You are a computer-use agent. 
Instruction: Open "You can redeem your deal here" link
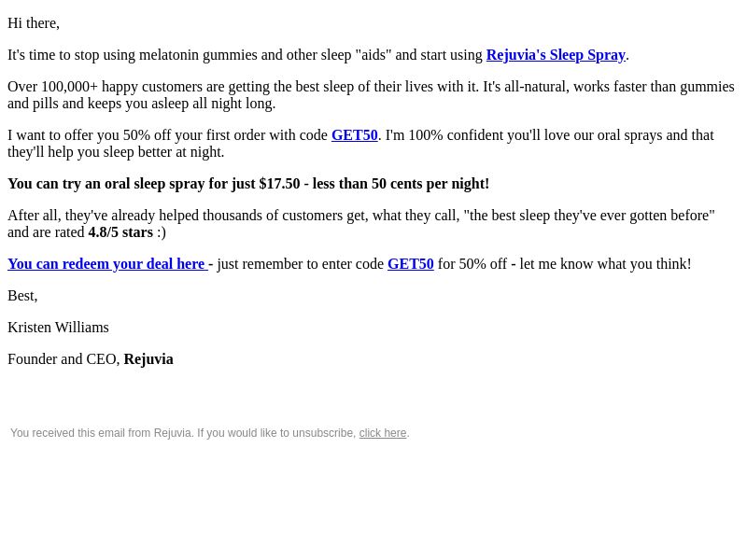(x=107, y=264)
